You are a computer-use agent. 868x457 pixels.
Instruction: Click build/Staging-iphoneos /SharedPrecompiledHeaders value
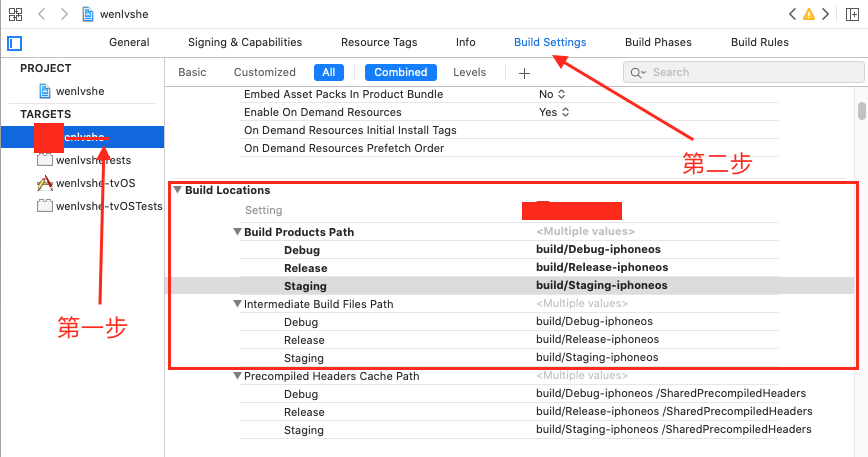pos(674,429)
